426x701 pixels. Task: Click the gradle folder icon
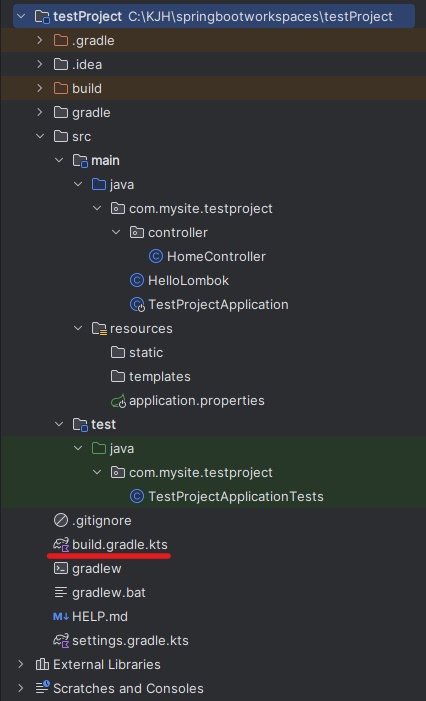coord(61,112)
